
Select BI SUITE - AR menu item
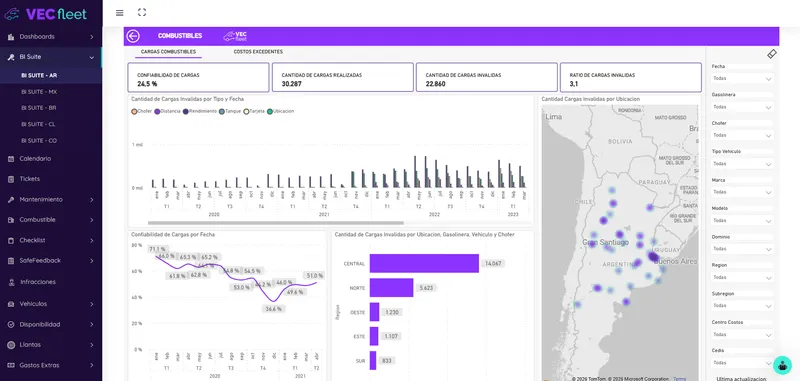tap(51, 75)
